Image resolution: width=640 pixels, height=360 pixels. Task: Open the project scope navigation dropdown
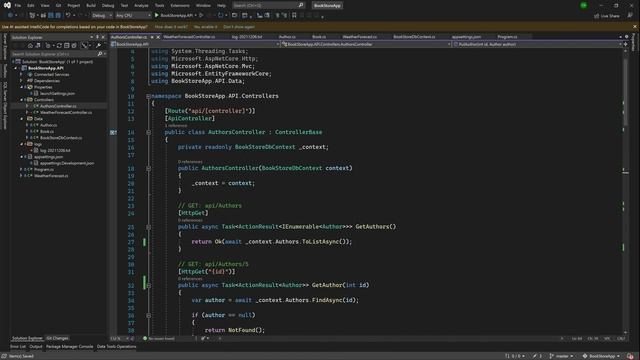coord(195,44)
